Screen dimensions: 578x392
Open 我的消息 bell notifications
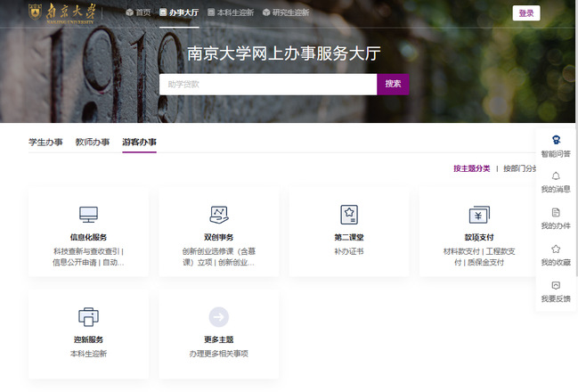click(x=556, y=176)
